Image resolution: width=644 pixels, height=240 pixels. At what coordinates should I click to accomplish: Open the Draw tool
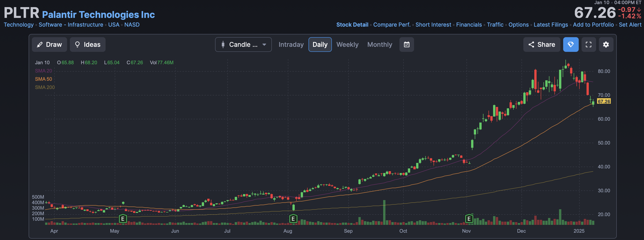click(49, 45)
